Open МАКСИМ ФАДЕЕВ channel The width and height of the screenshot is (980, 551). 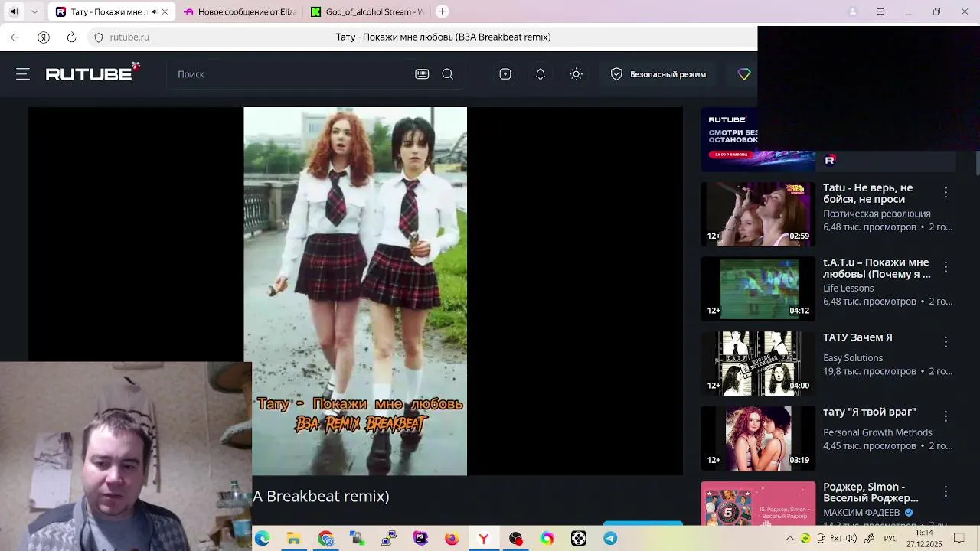[x=861, y=512]
